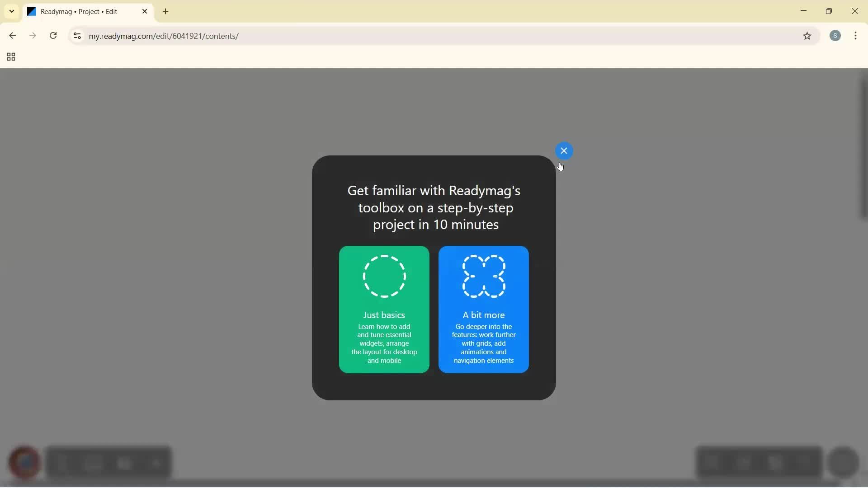Click the browser forward arrow
The image size is (868, 488).
click(33, 36)
